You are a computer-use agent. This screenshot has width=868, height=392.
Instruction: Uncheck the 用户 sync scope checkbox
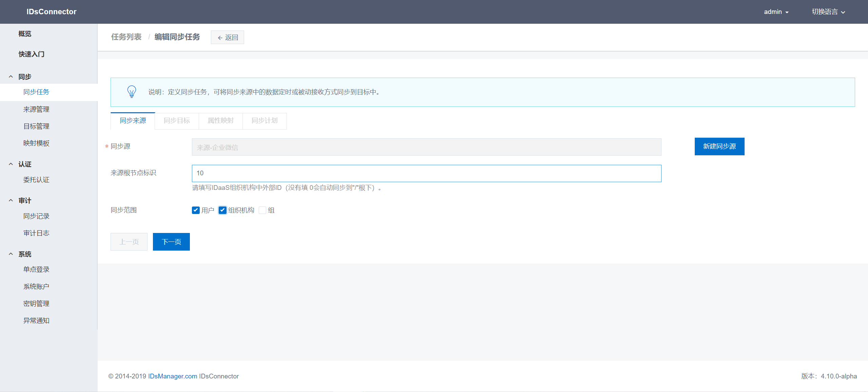(196, 210)
